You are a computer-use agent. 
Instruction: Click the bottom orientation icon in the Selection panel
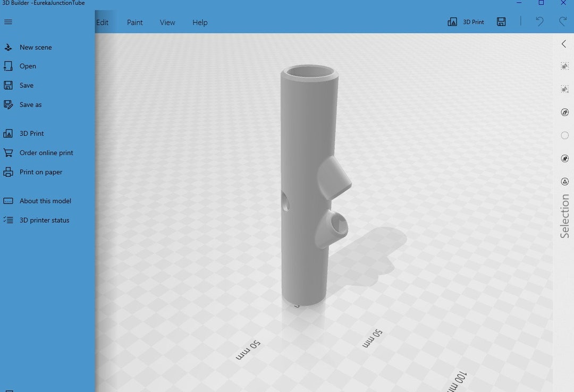(564, 181)
